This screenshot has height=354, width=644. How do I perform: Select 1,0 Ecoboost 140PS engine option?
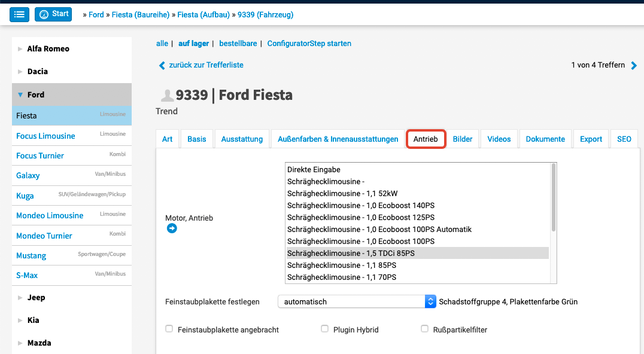360,205
